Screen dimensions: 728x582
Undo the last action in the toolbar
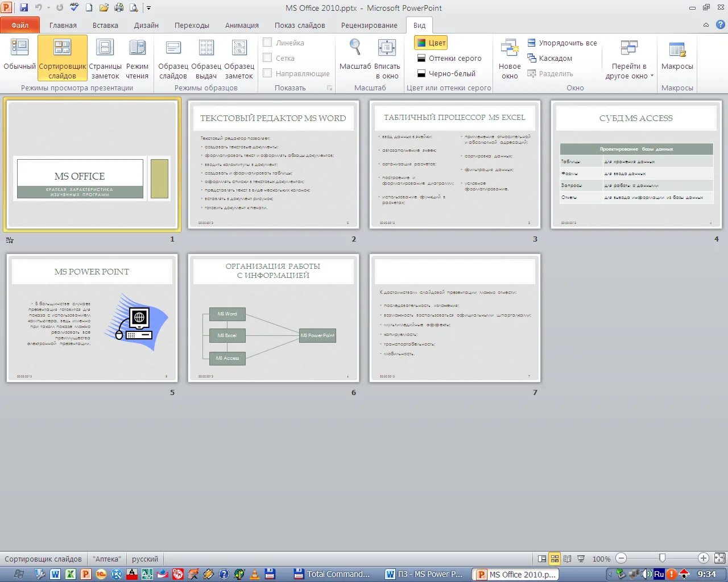(x=39, y=7)
